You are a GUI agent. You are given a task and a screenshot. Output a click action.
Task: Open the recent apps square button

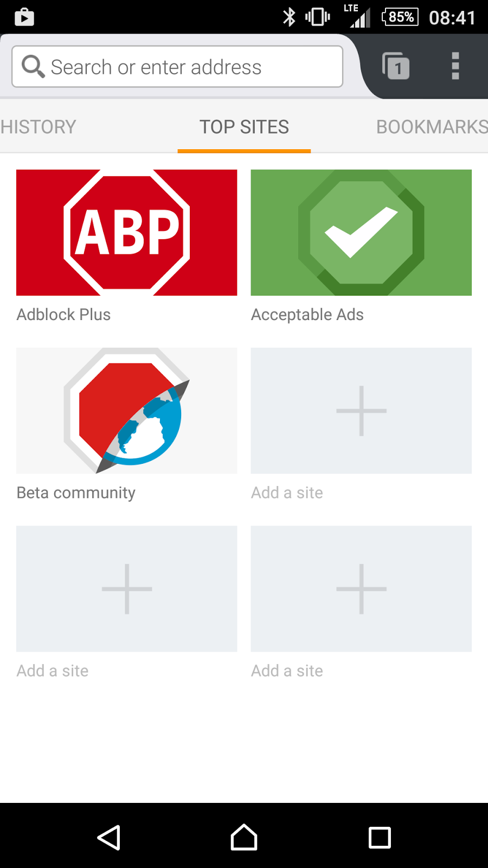point(380,838)
